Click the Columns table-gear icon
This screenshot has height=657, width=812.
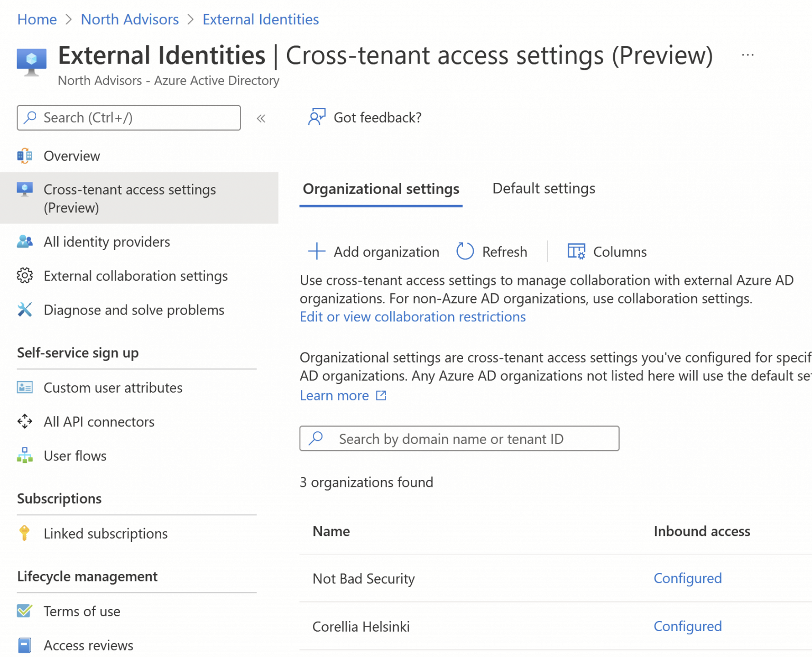pyautogui.click(x=576, y=251)
